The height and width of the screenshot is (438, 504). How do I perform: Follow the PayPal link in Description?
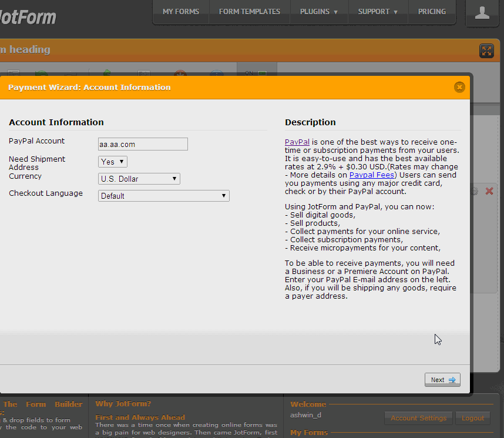[x=297, y=142]
